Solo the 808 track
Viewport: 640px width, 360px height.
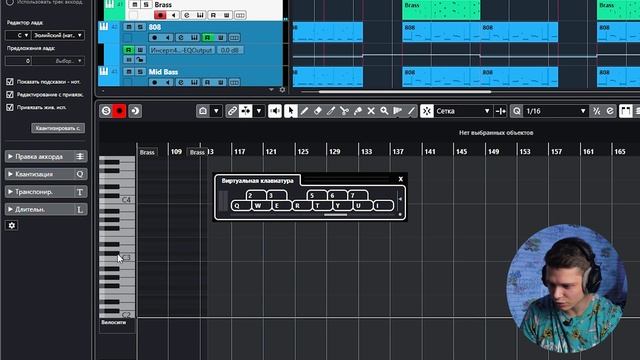(x=140, y=27)
